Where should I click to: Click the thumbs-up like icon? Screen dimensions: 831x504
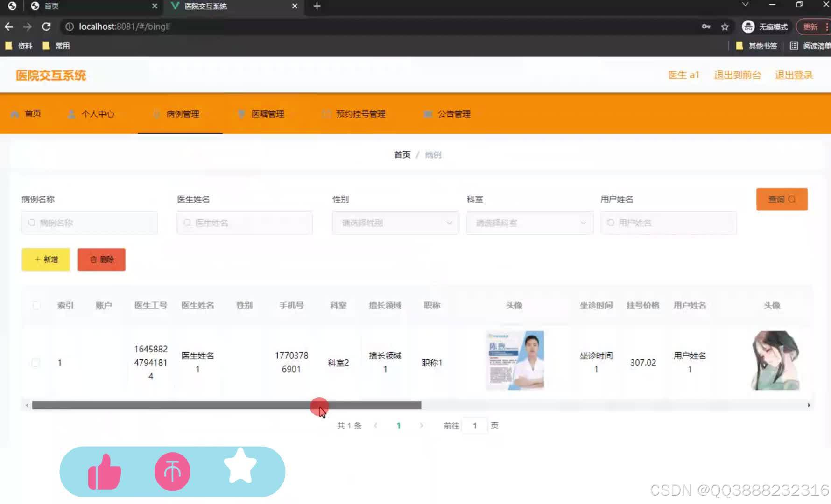point(104,471)
